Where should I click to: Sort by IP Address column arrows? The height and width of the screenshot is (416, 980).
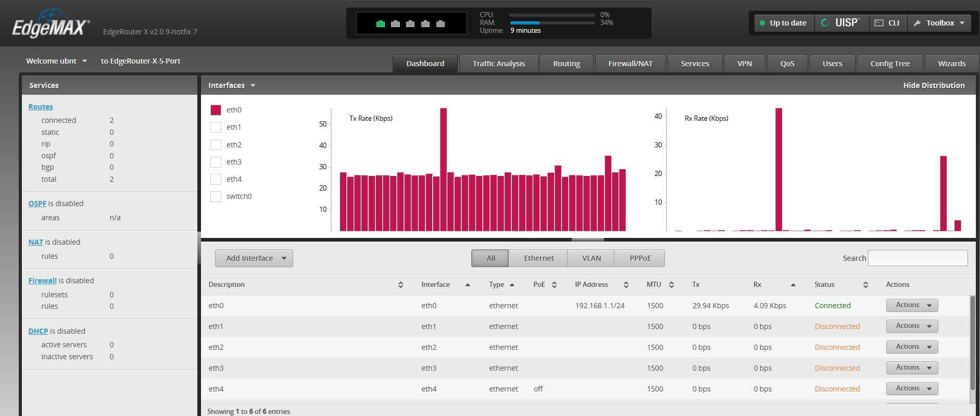[x=626, y=285]
